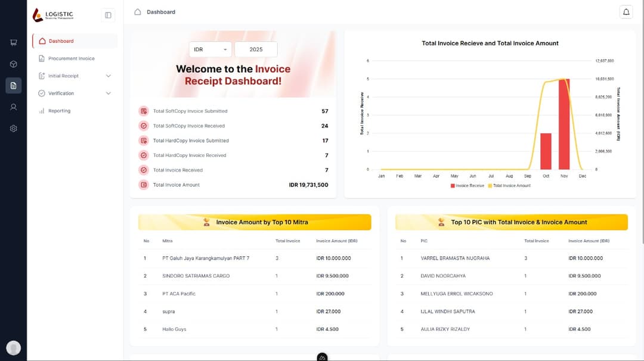Click the notification bell icon
644x361 pixels.
tap(626, 12)
